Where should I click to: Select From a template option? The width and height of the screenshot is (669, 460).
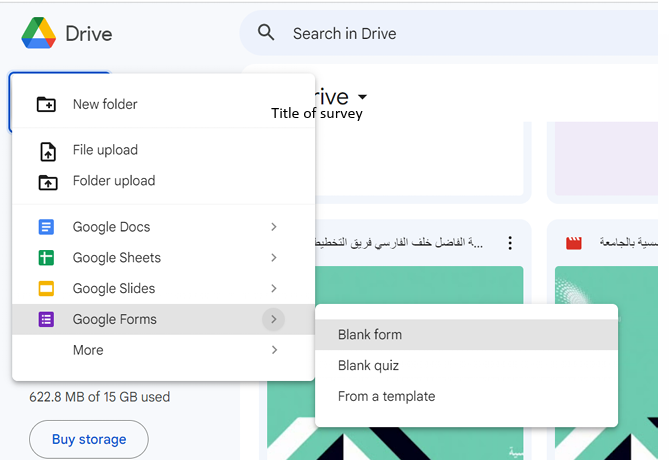click(x=386, y=396)
